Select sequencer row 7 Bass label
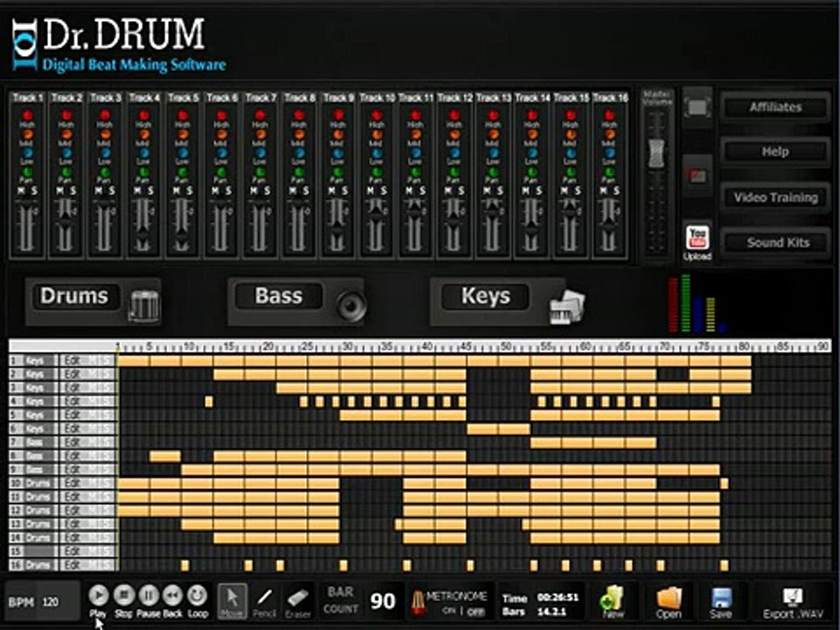The width and height of the screenshot is (840, 630). (x=33, y=443)
